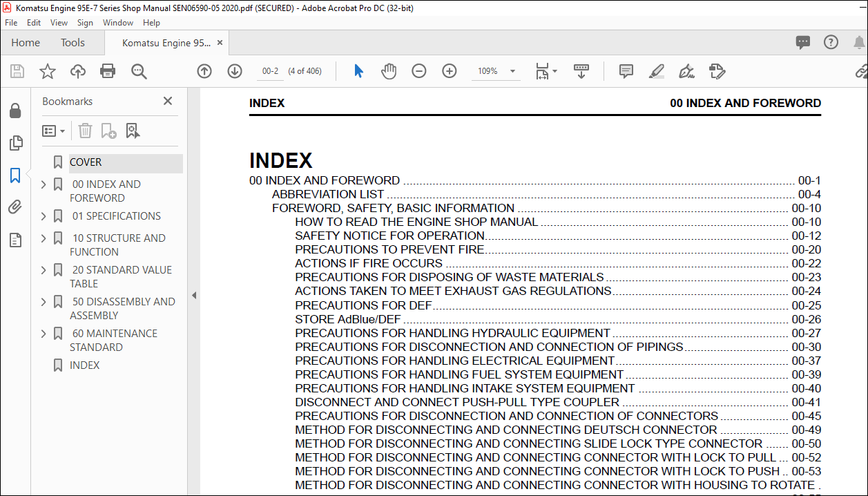Upload the file to cloud storage
Screen dimensions: 868x496
click(78, 71)
